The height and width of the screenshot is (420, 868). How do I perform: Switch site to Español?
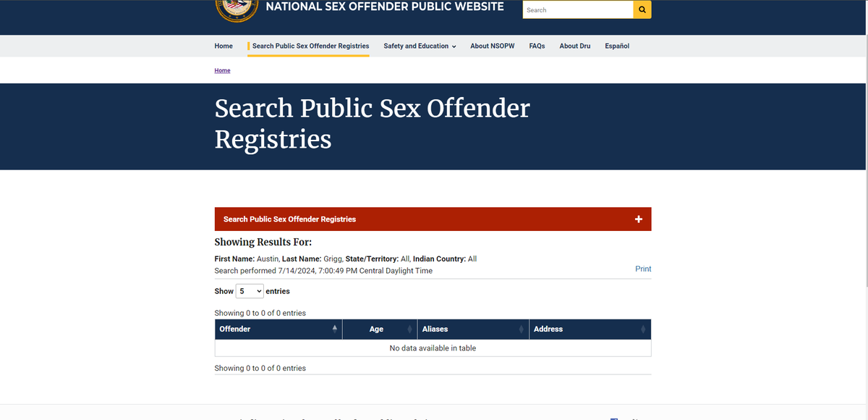tap(617, 46)
